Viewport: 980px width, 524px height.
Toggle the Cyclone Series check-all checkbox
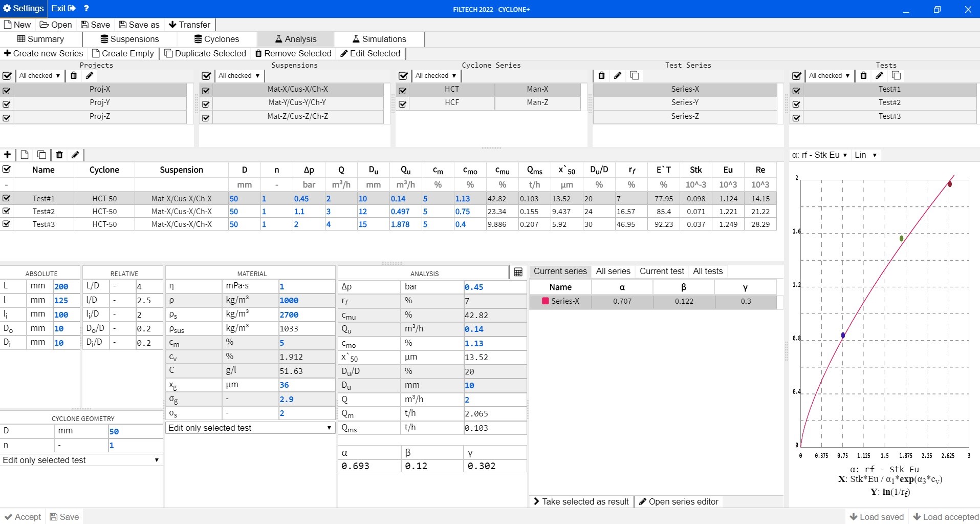pyautogui.click(x=403, y=76)
